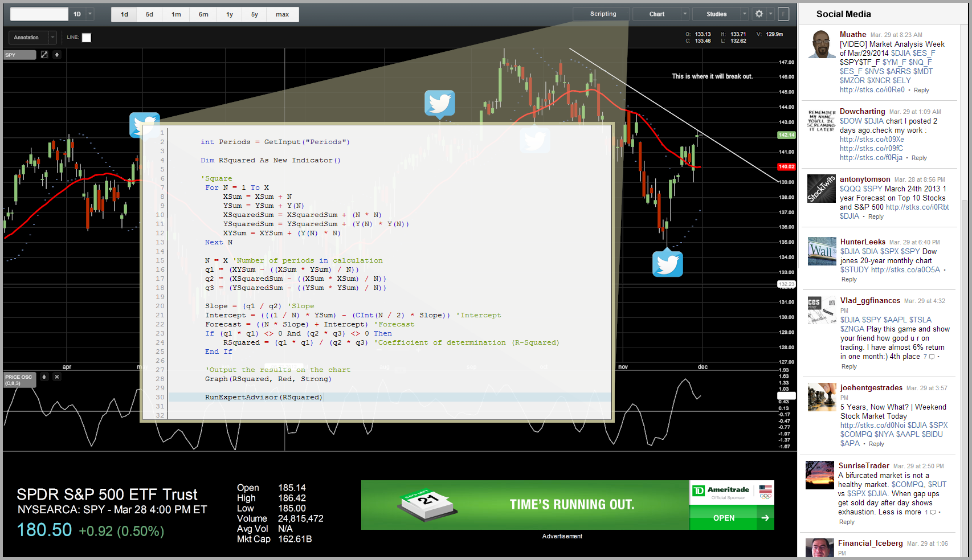Select the 5y time range tab
Viewport: 972px width, 560px height.
click(x=255, y=14)
